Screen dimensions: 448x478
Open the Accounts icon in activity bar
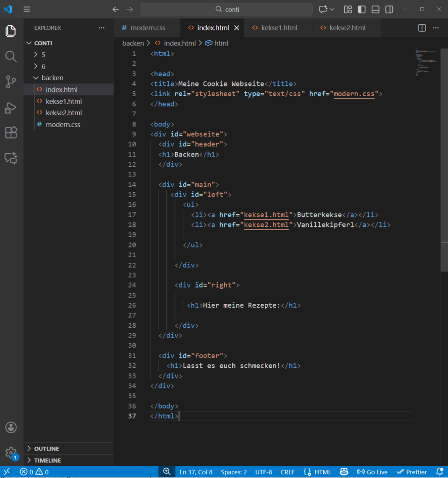(11, 427)
